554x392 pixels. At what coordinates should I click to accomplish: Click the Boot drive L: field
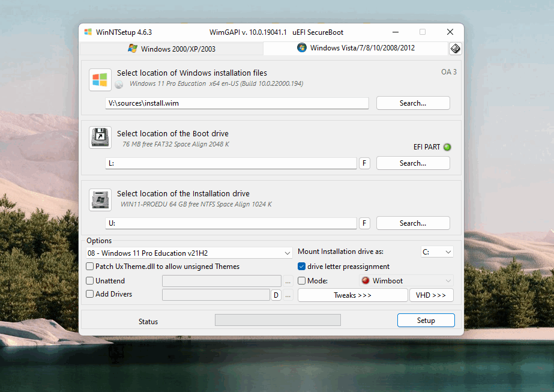coord(230,163)
